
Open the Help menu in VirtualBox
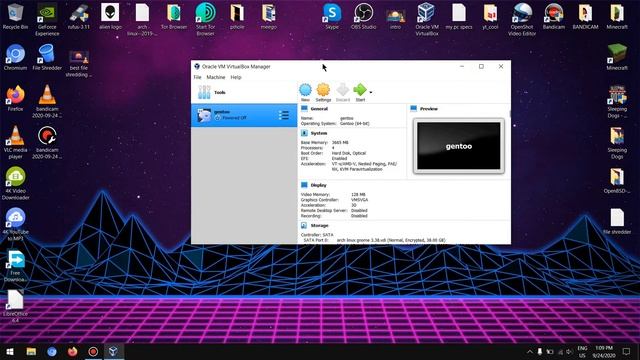pyautogui.click(x=236, y=77)
